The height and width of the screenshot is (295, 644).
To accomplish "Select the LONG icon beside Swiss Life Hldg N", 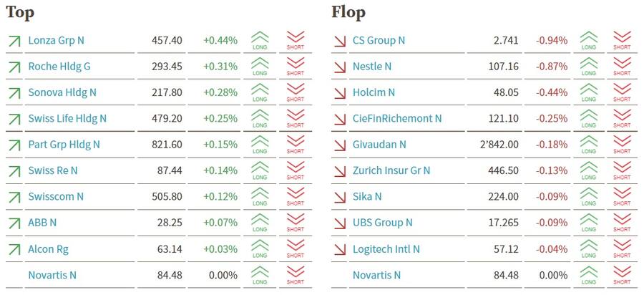I will click(260, 119).
